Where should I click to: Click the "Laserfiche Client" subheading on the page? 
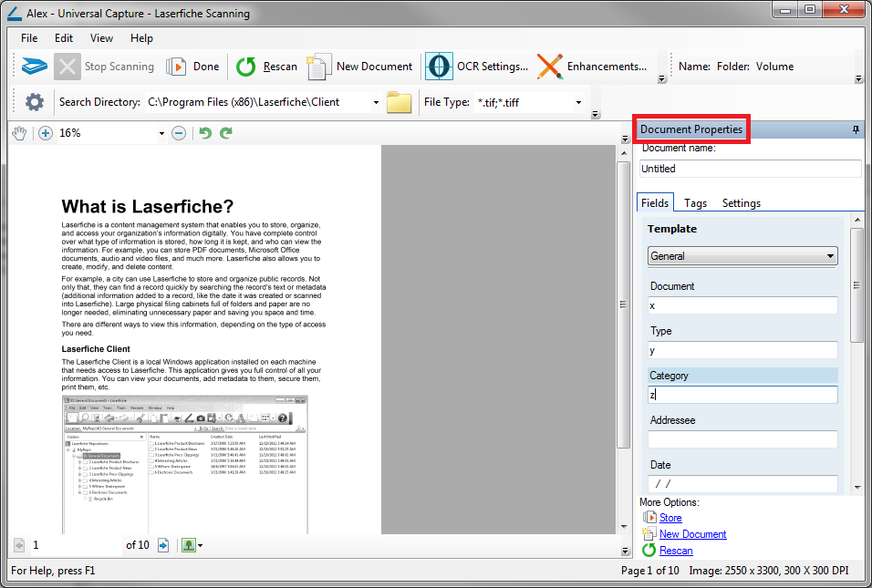(x=96, y=349)
